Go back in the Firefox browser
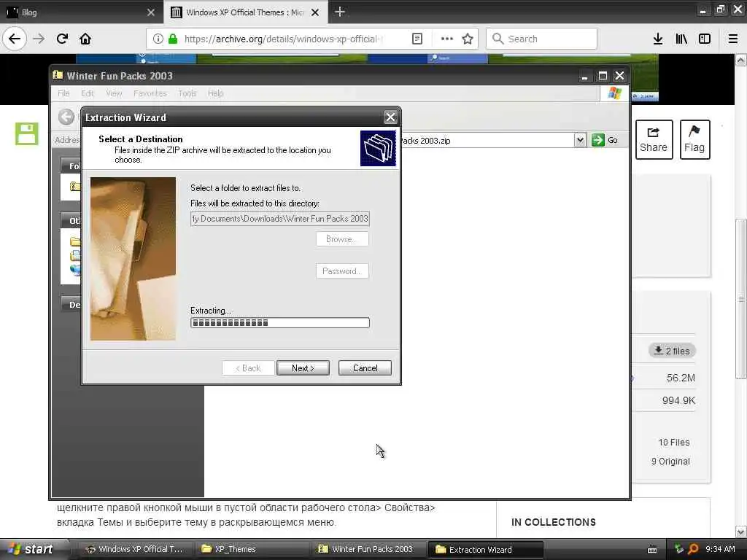 (x=15, y=39)
